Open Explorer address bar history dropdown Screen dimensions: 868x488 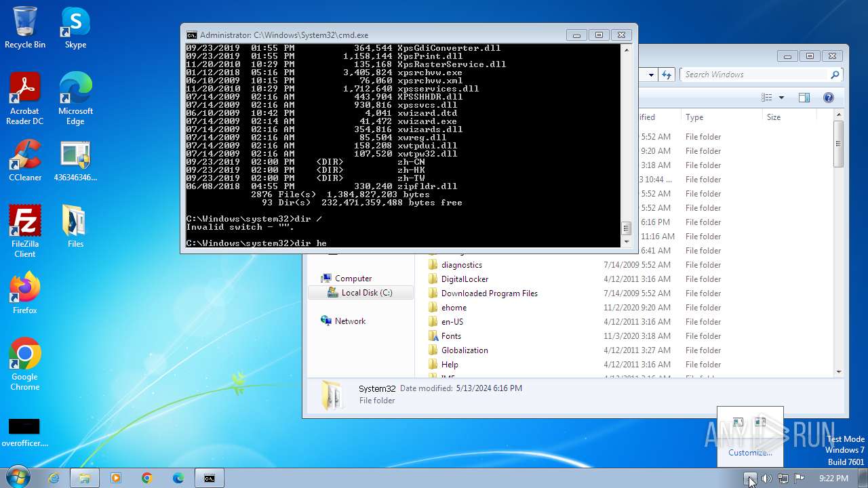coord(651,75)
